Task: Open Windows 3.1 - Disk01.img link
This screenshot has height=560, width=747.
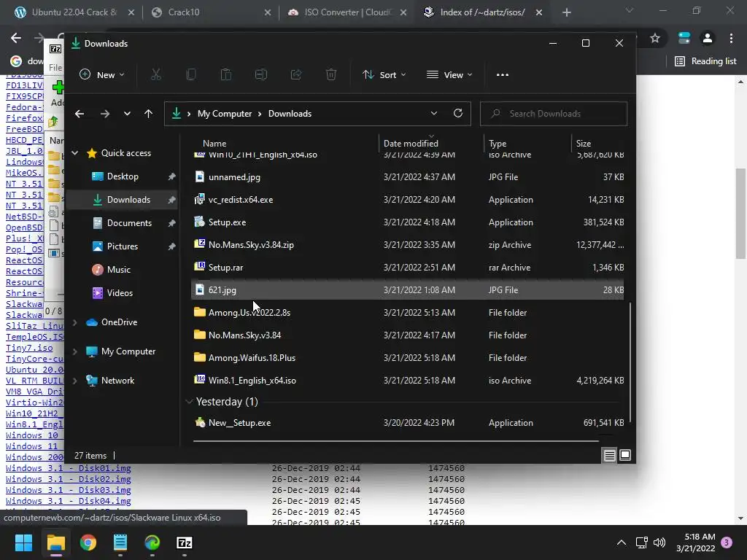Action: pos(68,468)
